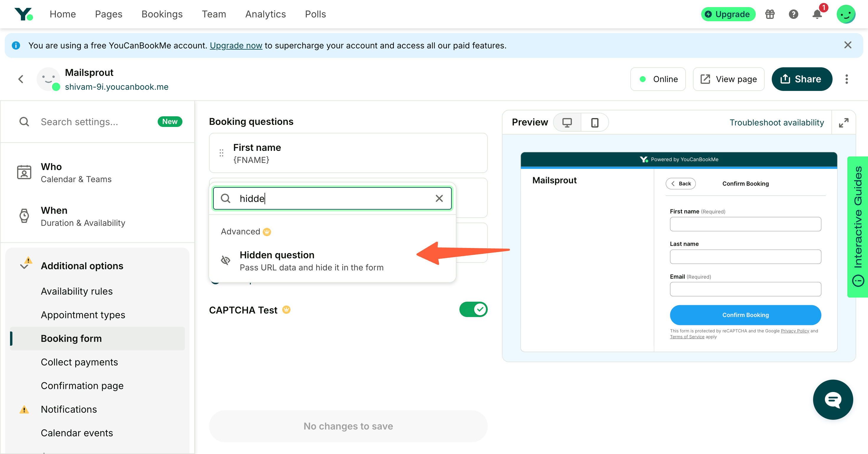Open the gift rewards icon
This screenshot has height=454, width=868.
coord(770,14)
